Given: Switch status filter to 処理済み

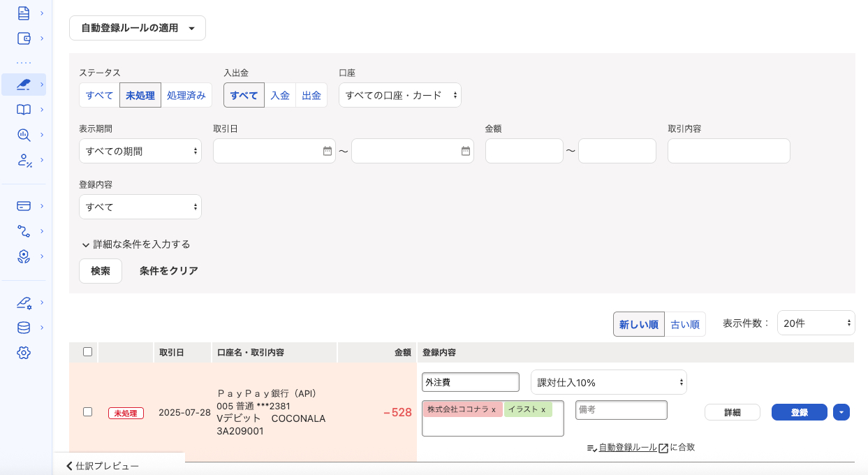Looking at the screenshot, I should [x=186, y=95].
